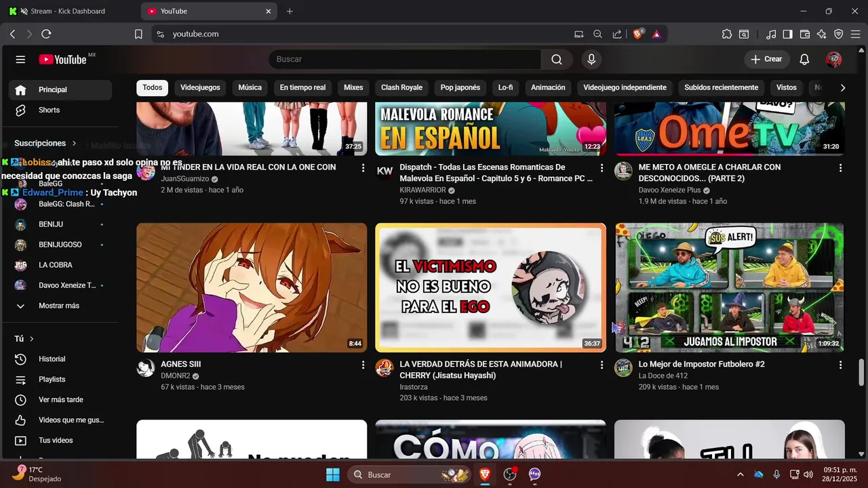Expand the Suscripciones section arrow
The width and height of the screenshot is (868, 488).
tap(74, 144)
